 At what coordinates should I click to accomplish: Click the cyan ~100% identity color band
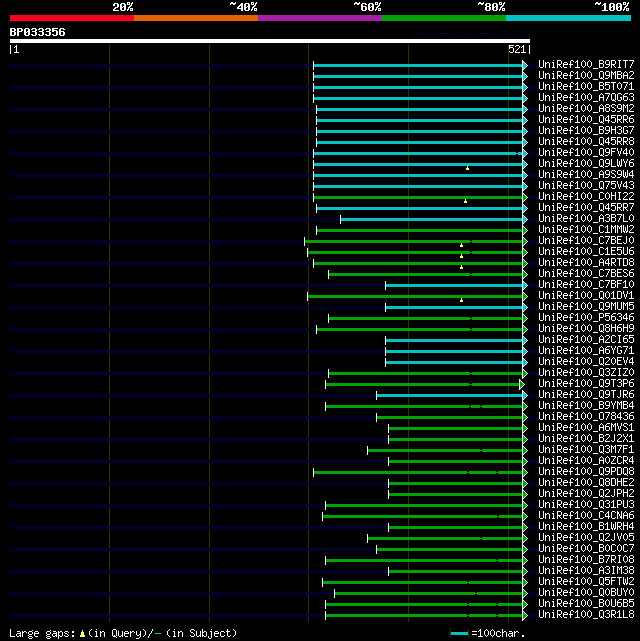(568, 18)
